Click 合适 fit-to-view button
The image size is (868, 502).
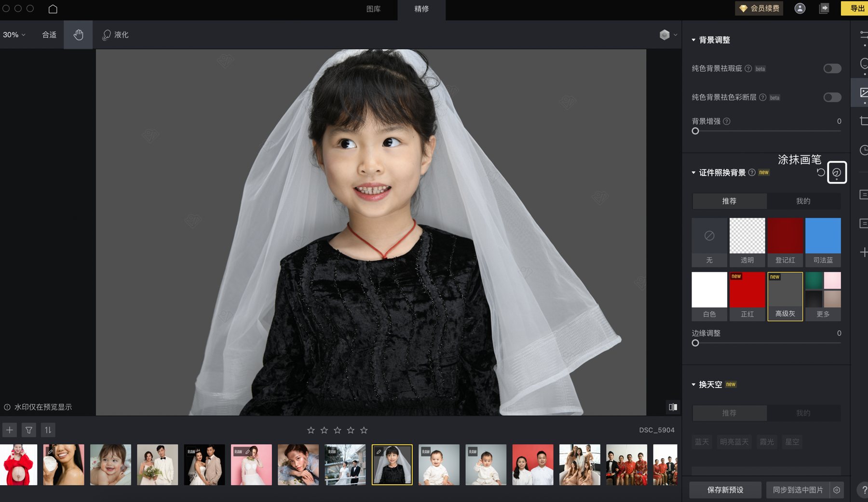coord(49,35)
